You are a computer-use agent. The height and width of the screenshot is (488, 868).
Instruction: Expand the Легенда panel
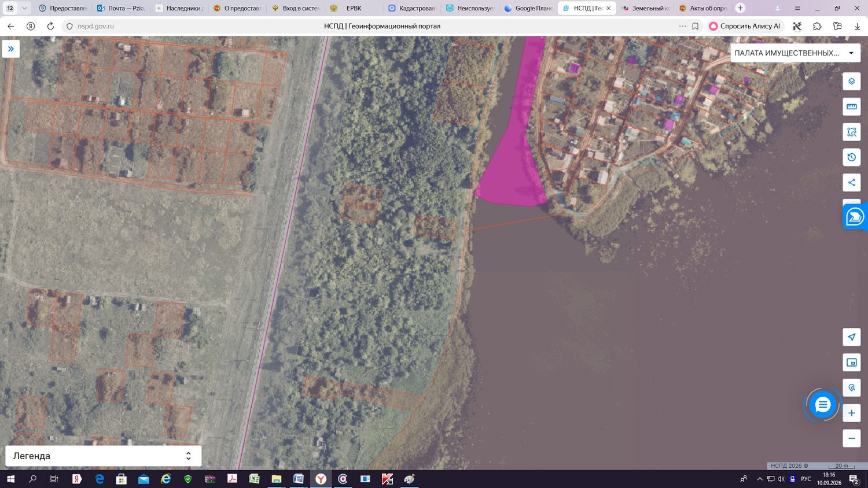(x=104, y=456)
